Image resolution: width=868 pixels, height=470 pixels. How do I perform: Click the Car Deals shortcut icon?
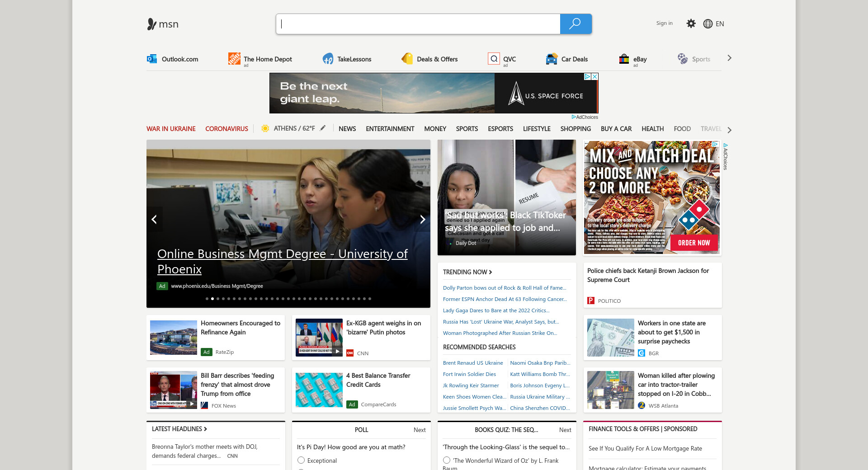coord(552,59)
